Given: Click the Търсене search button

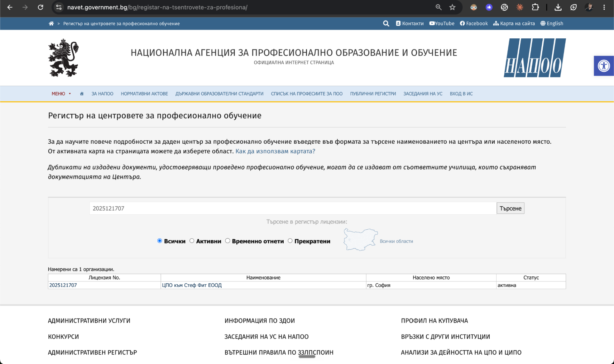Looking at the screenshot, I should pyautogui.click(x=510, y=208).
